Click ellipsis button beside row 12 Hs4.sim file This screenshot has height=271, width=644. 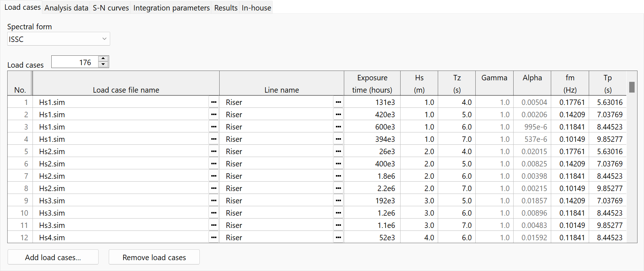[214, 238]
